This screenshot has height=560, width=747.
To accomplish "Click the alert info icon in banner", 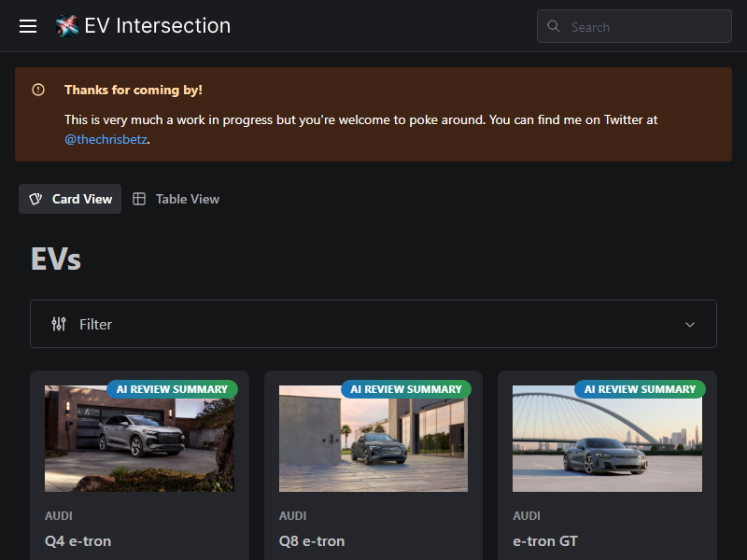I will pyautogui.click(x=38, y=91).
